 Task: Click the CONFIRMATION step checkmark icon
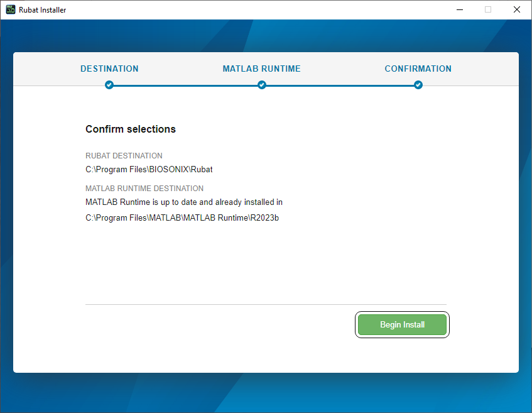pos(418,84)
